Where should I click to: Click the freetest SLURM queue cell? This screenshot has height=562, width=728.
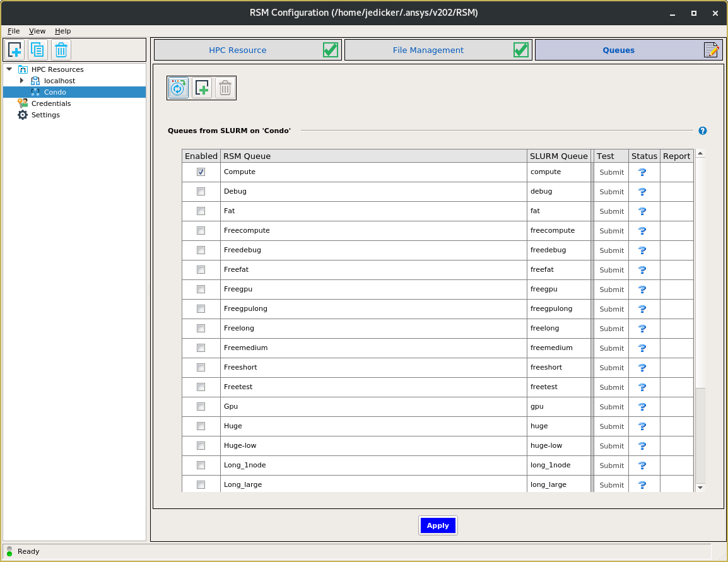tap(559, 387)
